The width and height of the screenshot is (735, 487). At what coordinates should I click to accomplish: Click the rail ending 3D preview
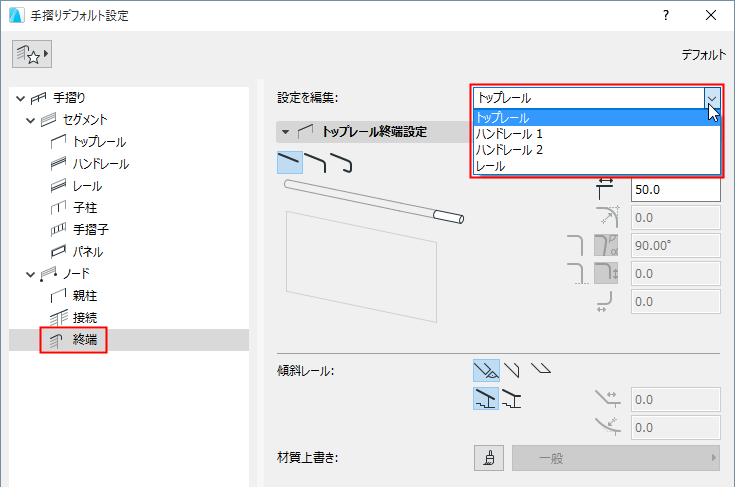(x=374, y=251)
